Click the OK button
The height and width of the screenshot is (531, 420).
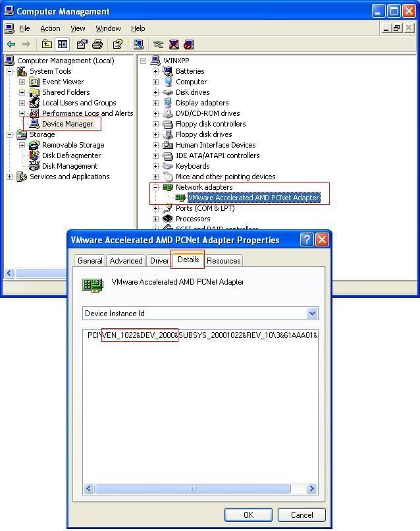tap(248, 515)
